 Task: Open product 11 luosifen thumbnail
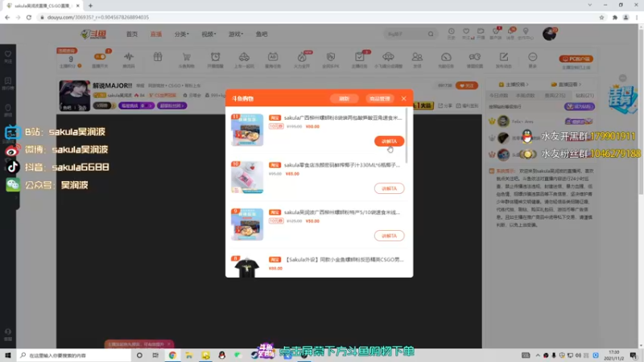247,130
